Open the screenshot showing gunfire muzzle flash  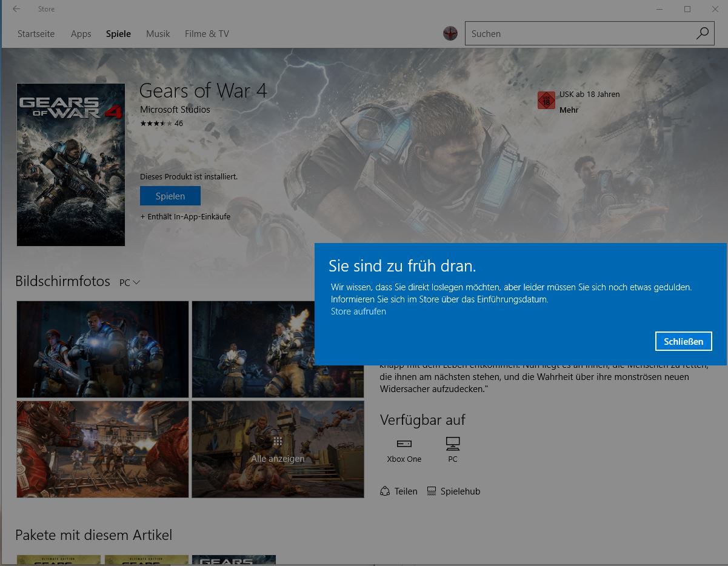278,349
